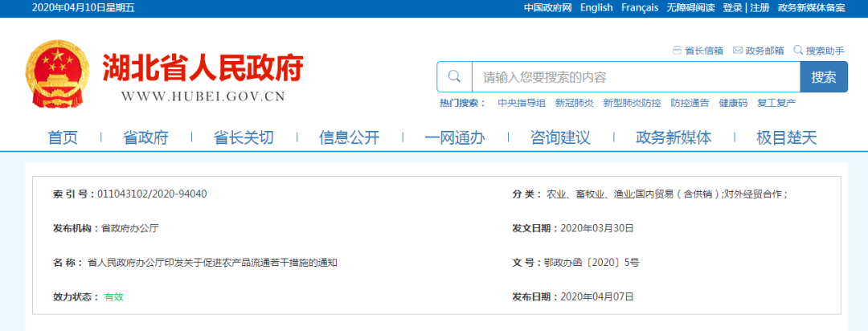Click 湖北省人民政府 site title
The height and width of the screenshot is (331, 868).
(203, 68)
